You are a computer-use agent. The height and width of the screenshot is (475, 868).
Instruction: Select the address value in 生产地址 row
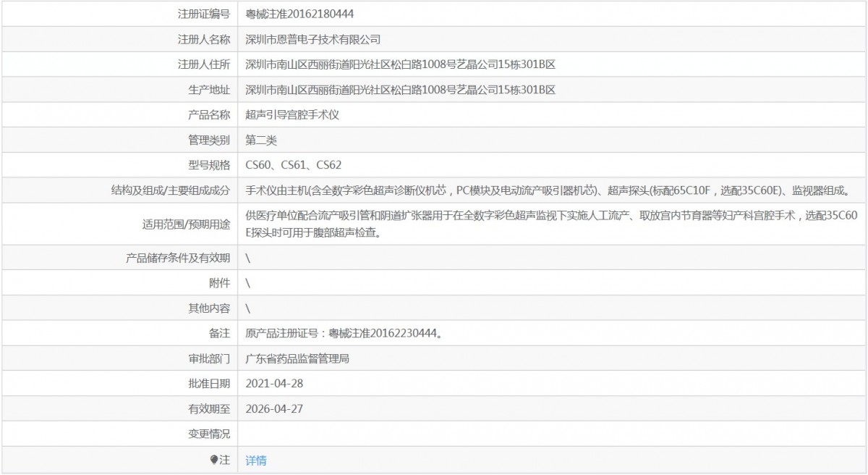point(401,90)
